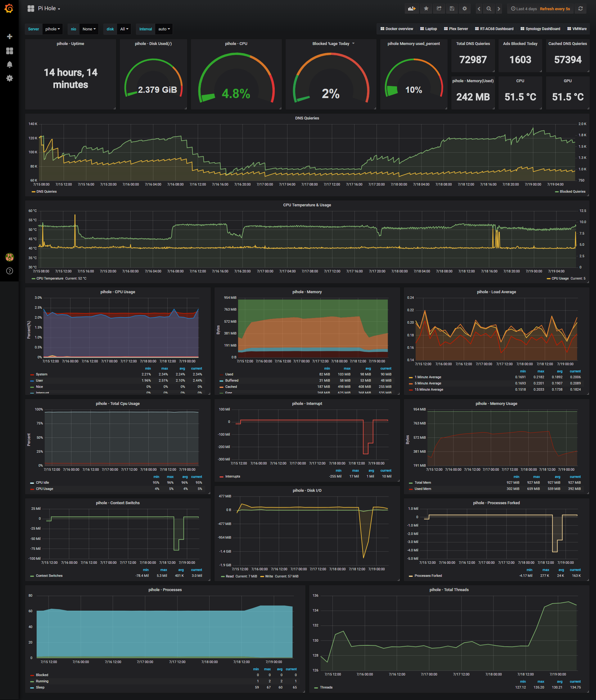Click the Threads legend color swatch
The height and width of the screenshot is (700, 596).
[316, 688]
